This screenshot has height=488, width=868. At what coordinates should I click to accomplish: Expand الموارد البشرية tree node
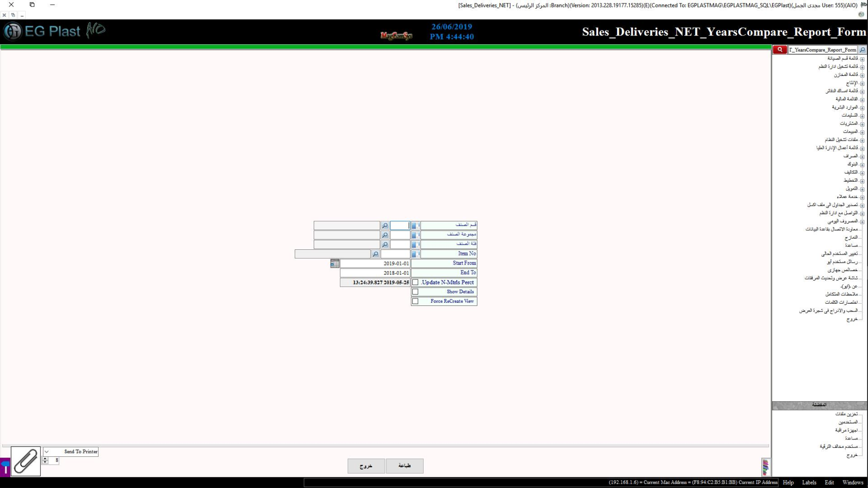pyautogui.click(x=862, y=108)
